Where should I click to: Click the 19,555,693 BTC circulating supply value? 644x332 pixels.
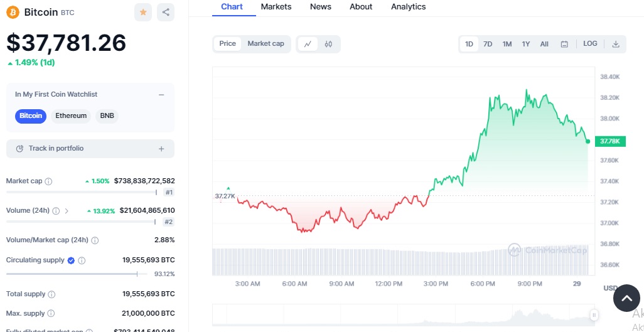(149, 260)
